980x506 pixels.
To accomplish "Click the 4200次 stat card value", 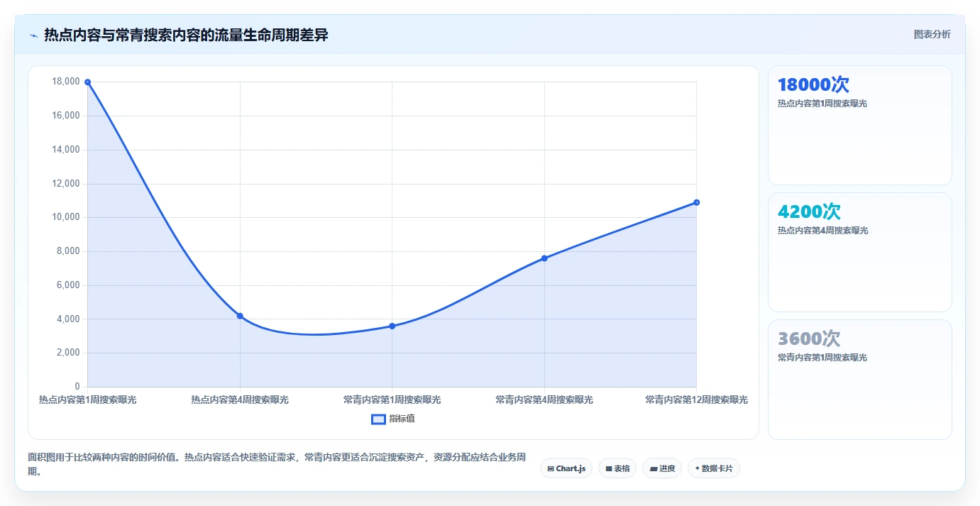I will [809, 212].
